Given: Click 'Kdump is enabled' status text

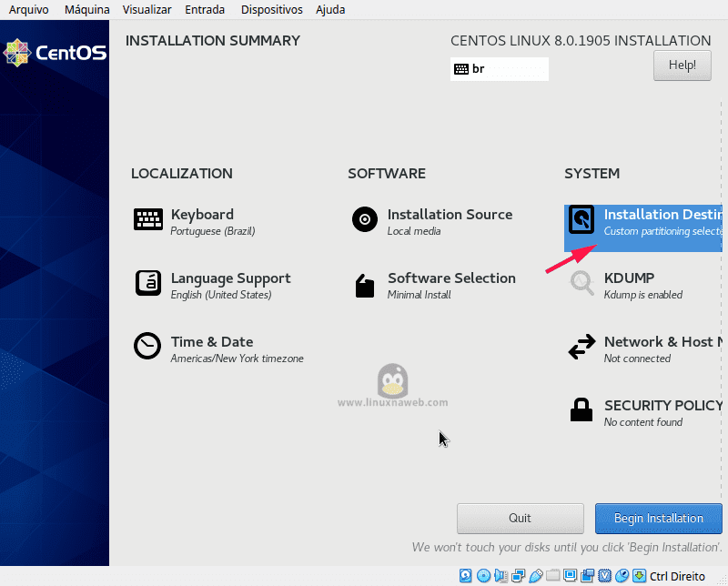Looking at the screenshot, I should pos(642,295).
